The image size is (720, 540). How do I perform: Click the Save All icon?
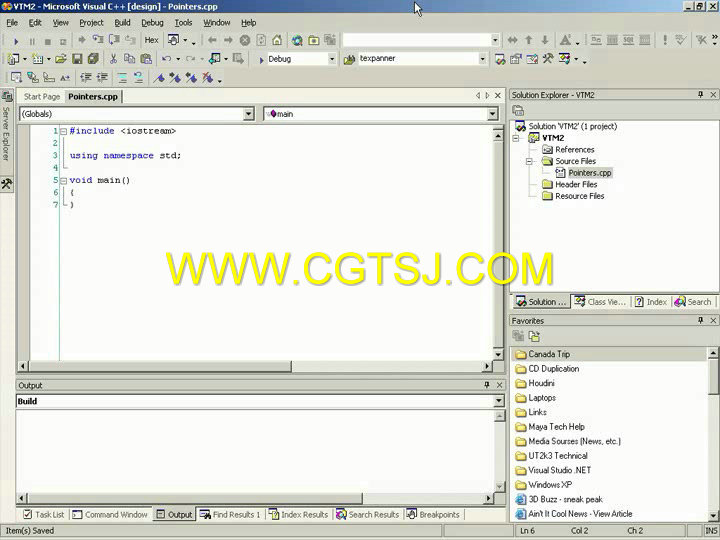93,59
